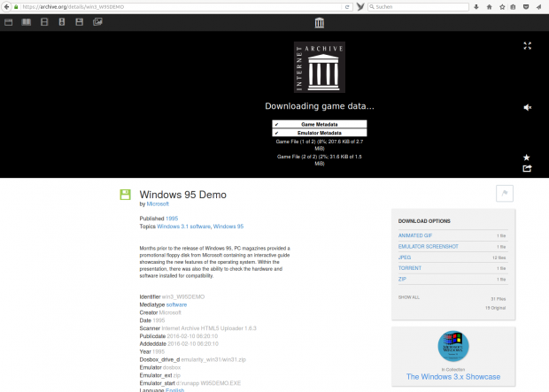The width and height of the screenshot is (549, 392).
Task: Download the EMULATOR SCREENSHOT option
Action: (429, 246)
